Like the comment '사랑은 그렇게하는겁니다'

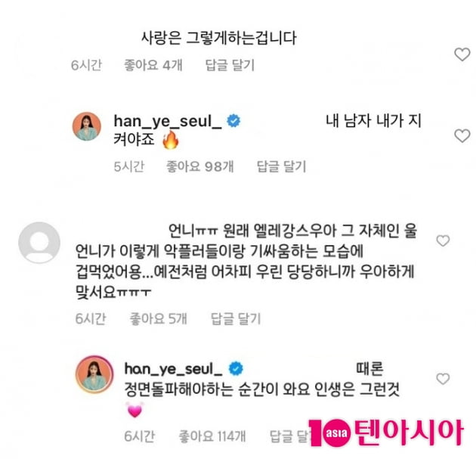pos(462,54)
